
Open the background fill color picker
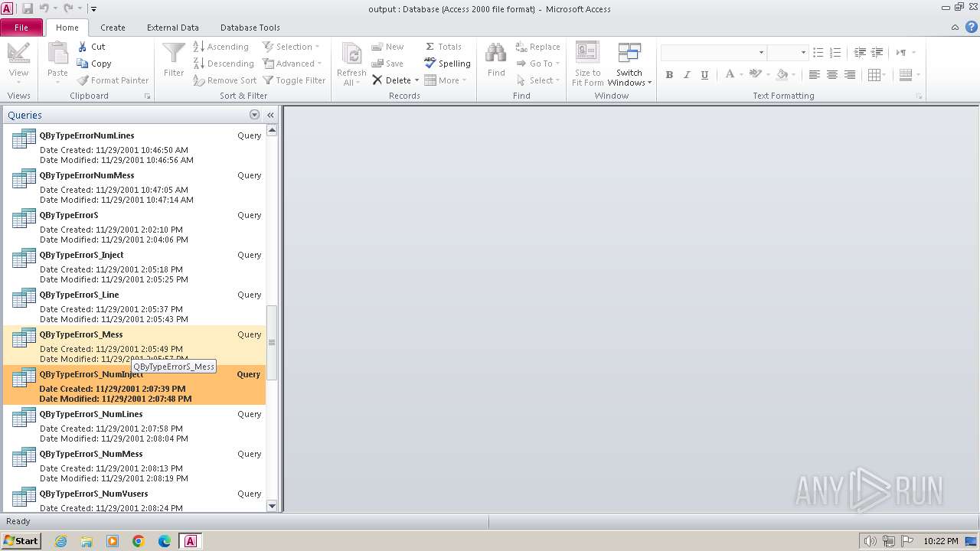pyautogui.click(x=785, y=74)
